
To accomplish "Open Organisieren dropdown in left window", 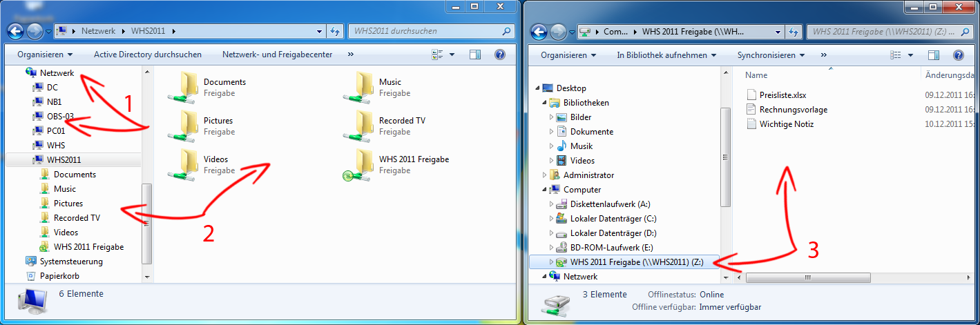I will point(45,54).
